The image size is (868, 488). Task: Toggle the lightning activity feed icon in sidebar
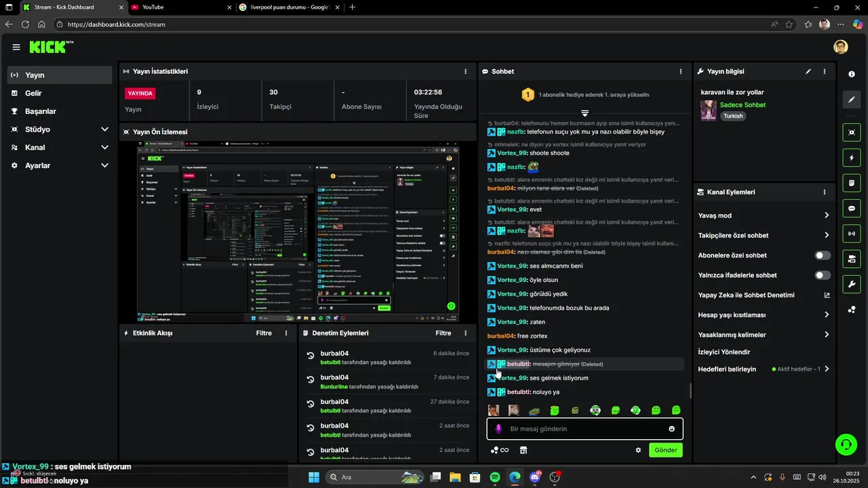[x=852, y=158]
